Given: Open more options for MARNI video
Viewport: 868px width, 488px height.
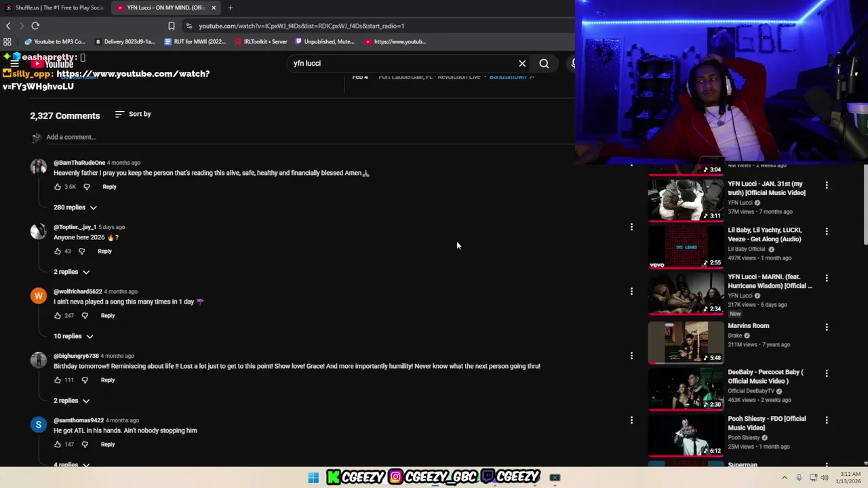Looking at the screenshot, I should pos(827,279).
